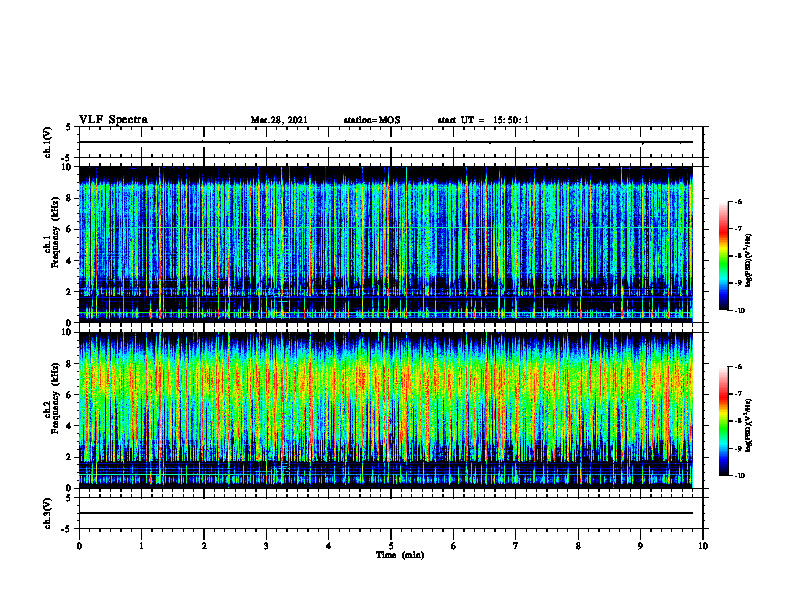Click inside the ch.2 spectrogram panel
The height and width of the screenshot is (612, 792).
[x=386, y=410]
